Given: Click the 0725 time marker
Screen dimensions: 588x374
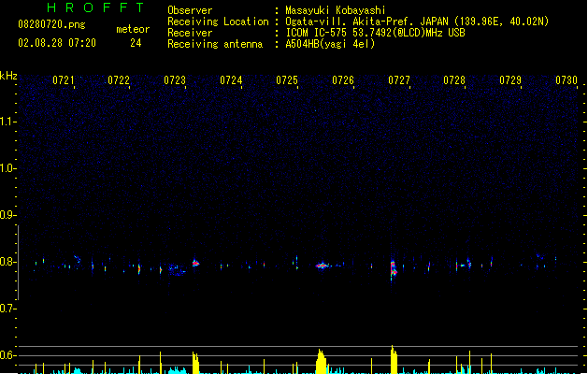Looking at the screenshot, I should pyautogui.click(x=287, y=80).
